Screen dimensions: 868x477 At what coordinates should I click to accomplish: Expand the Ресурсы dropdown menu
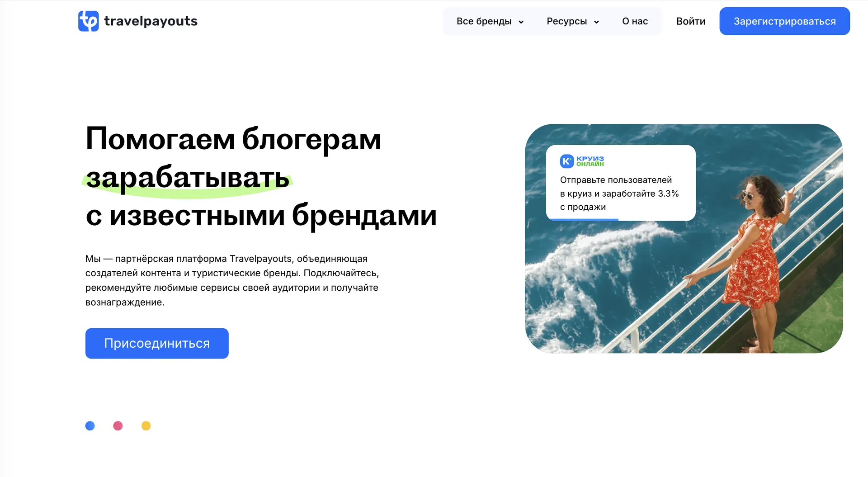[573, 21]
